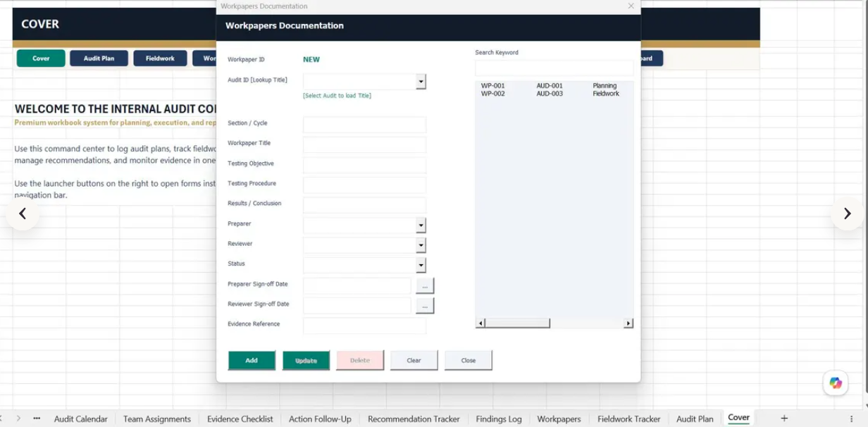The height and width of the screenshot is (427, 868).
Task: Click the Workpaper Title input field
Action: (364, 144)
